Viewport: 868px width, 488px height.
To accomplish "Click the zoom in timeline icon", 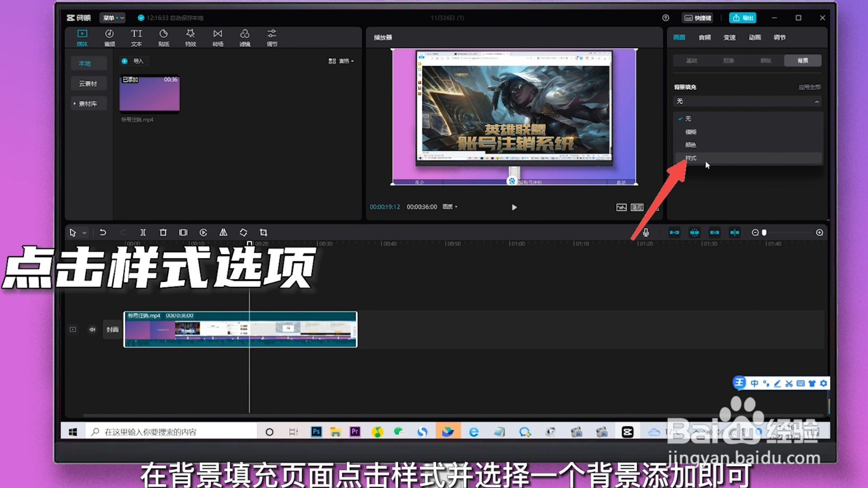I will pos(819,233).
